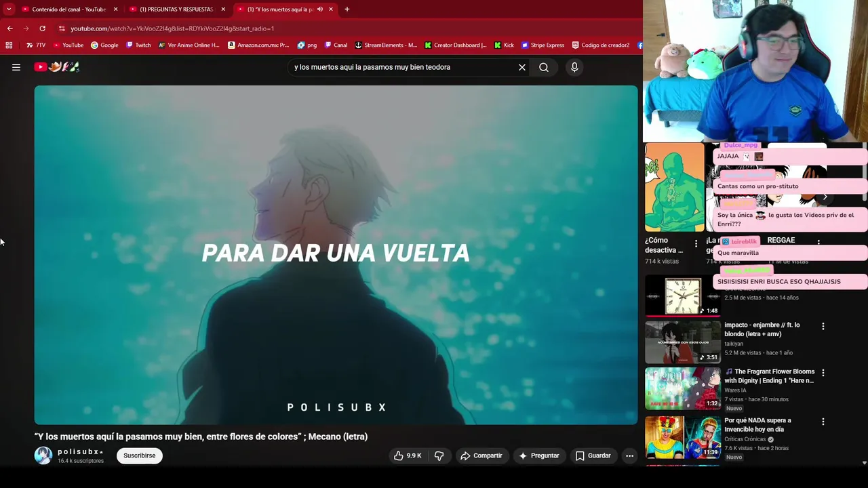Open options menu for the REGGAE video
868x488 pixels.
818,242
